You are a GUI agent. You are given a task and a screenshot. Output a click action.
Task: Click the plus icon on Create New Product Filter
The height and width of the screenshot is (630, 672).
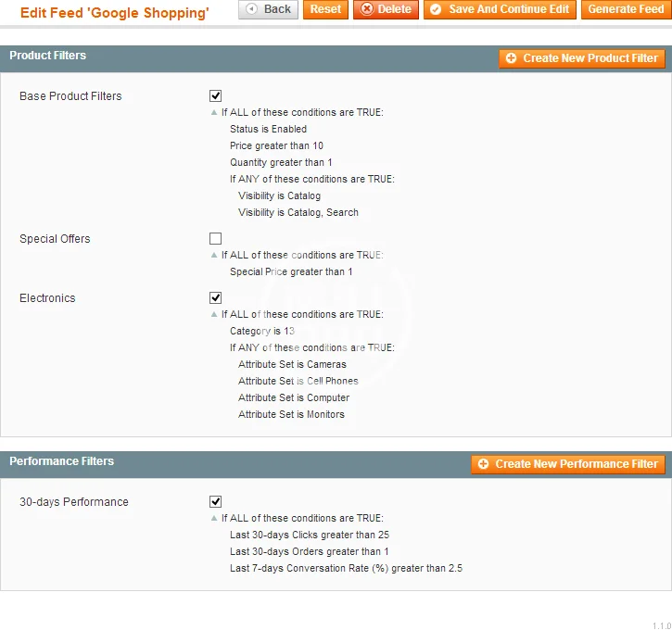[512, 58]
